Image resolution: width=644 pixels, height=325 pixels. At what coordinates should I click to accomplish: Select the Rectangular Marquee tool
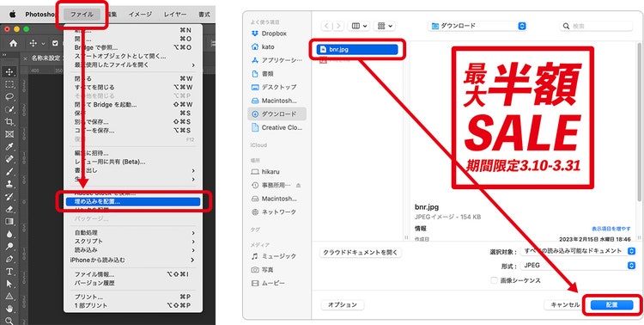click(x=9, y=84)
